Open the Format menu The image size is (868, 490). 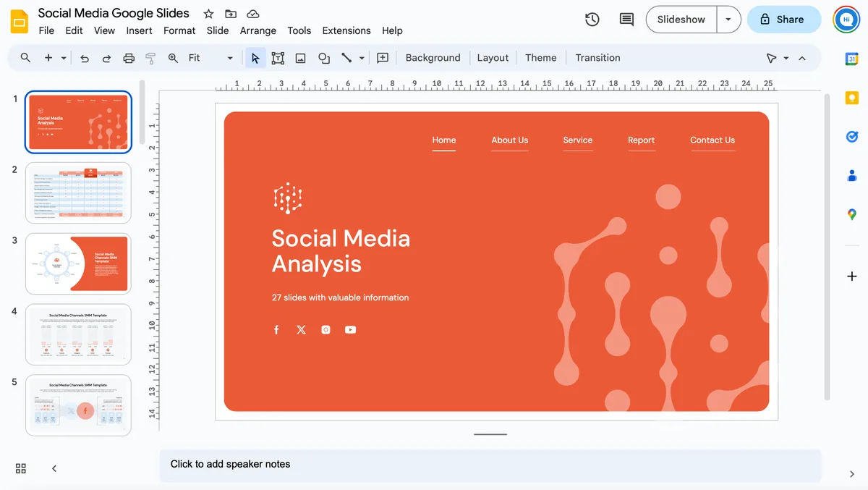point(179,30)
